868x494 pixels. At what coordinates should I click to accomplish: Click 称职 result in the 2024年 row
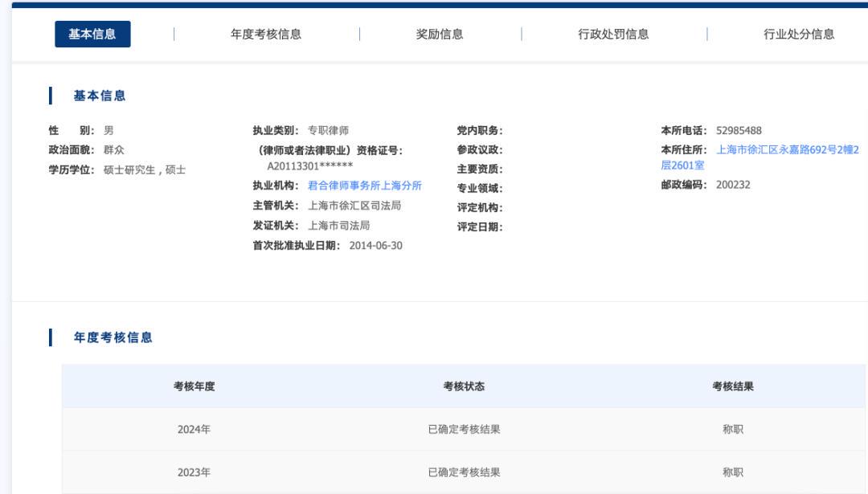[x=733, y=429]
